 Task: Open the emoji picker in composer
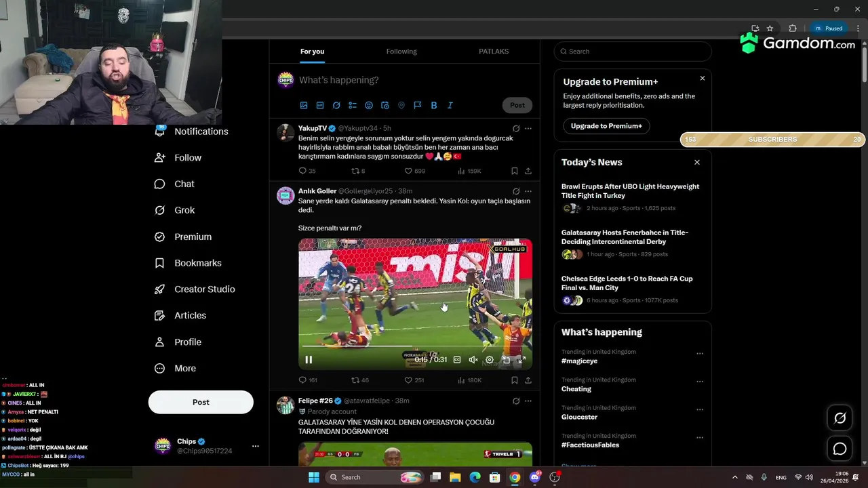coord(369,106)
